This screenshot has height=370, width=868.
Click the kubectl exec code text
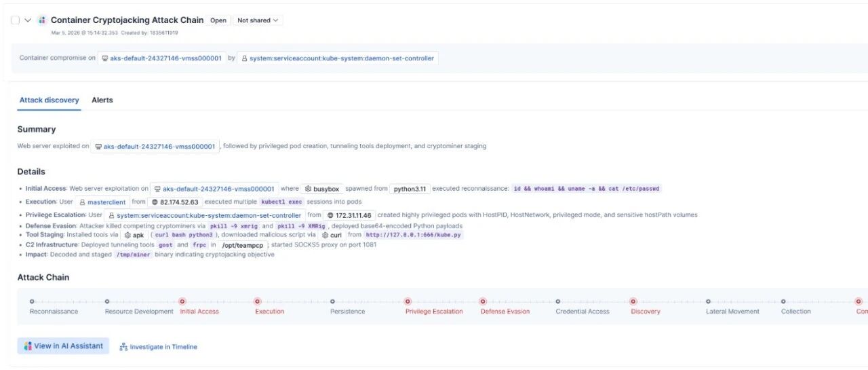pos(281,202)
